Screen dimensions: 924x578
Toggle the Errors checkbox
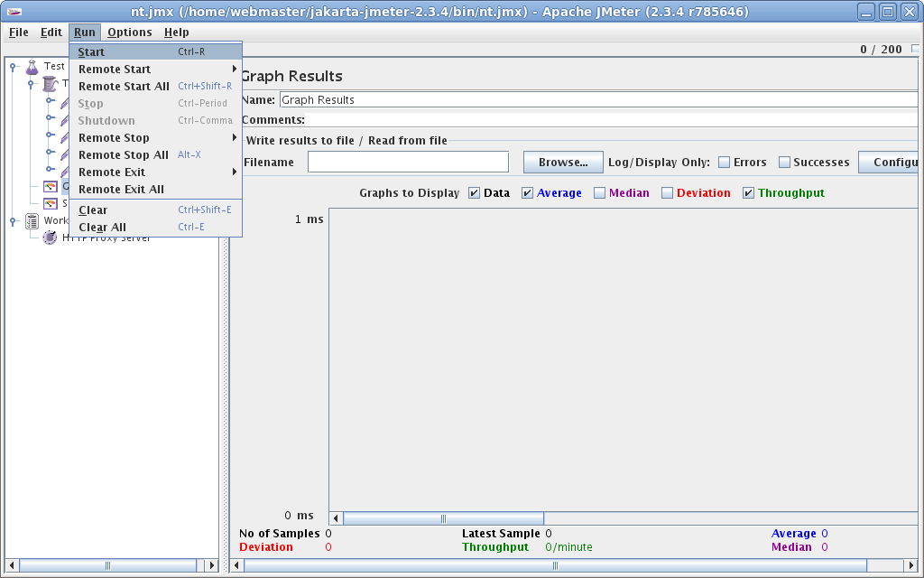(x=725, y=163)
